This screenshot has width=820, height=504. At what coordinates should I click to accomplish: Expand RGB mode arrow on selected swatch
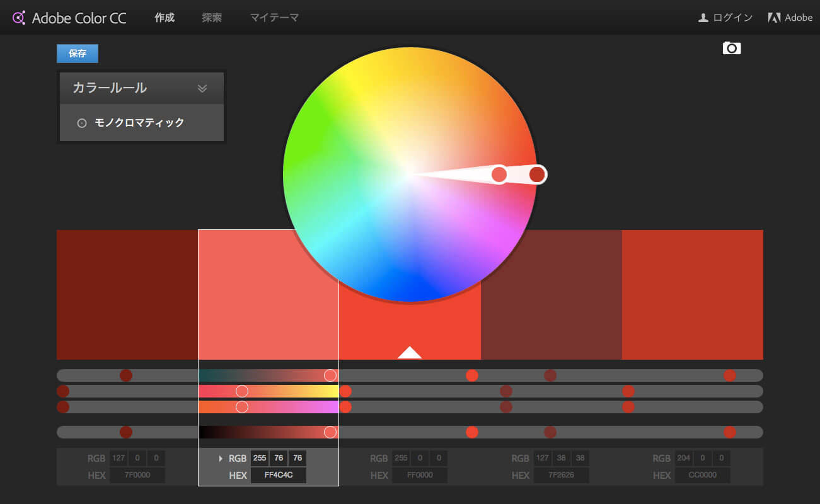(221, 459)
